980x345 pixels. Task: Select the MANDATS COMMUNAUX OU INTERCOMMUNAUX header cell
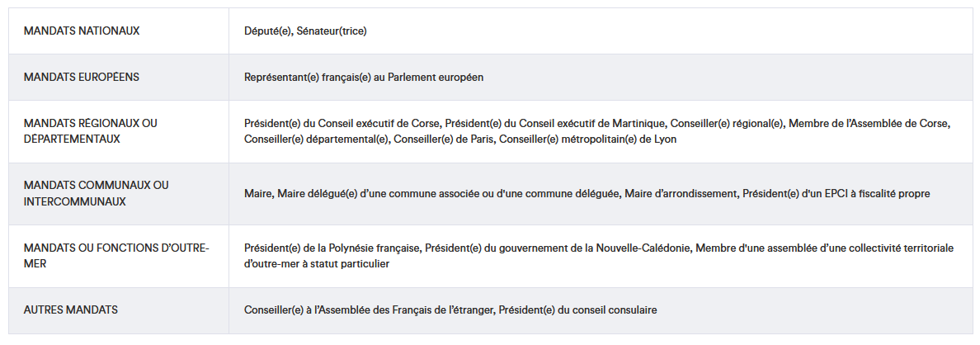pos(97,193)
